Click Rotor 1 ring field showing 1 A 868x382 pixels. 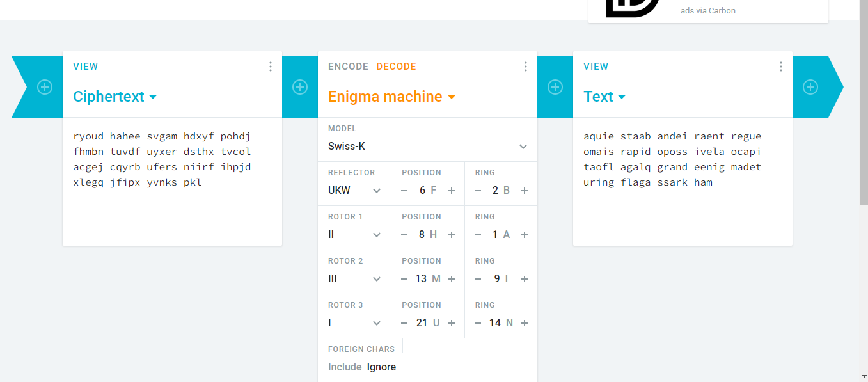click(501, 235)
